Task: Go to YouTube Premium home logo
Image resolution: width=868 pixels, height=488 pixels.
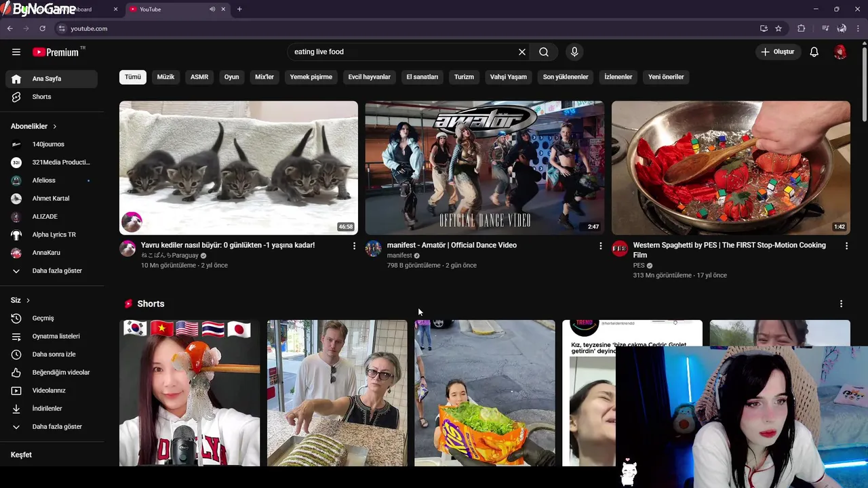Action: coord(57,52)
